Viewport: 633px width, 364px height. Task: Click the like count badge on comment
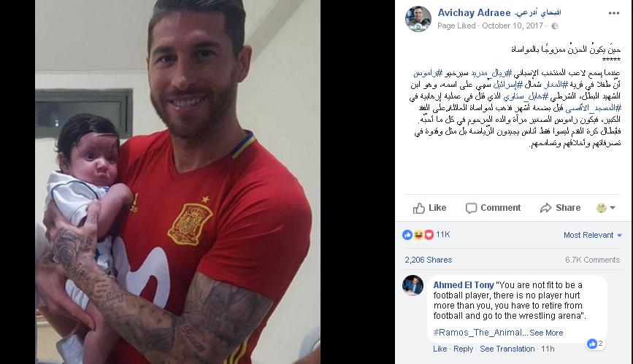coord(596,344)
